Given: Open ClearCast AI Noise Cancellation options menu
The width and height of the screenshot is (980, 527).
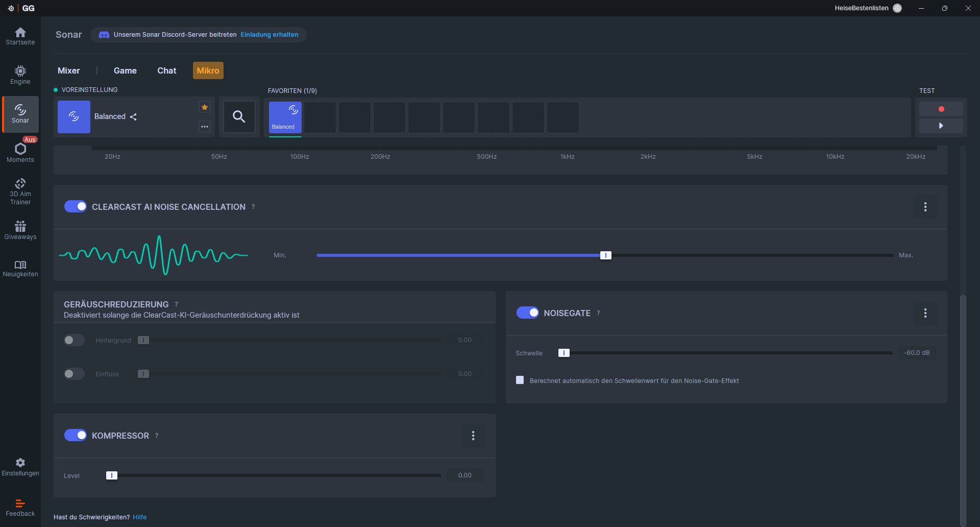Looking at the screenshot, I should (925, 207).
